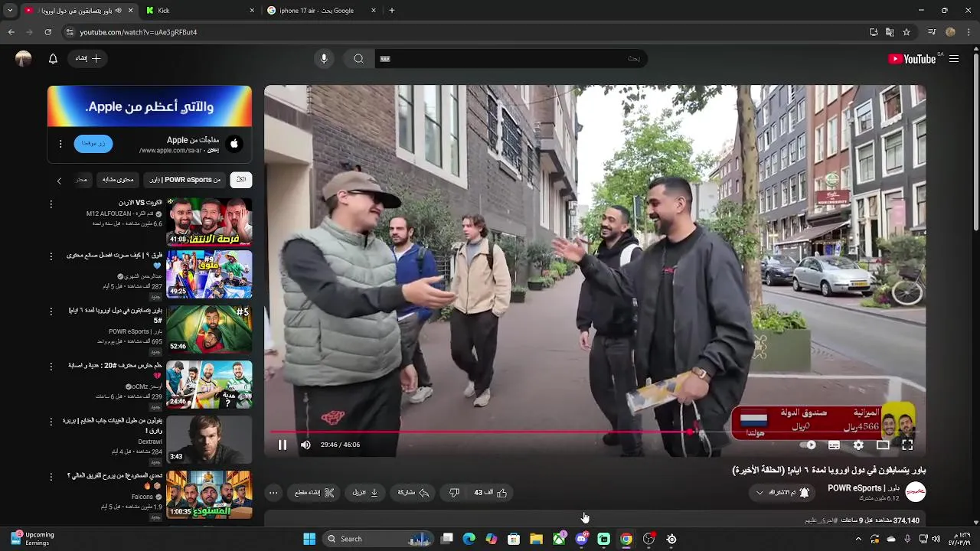Open options for oCMz #20 video

[x=51, y=367]
